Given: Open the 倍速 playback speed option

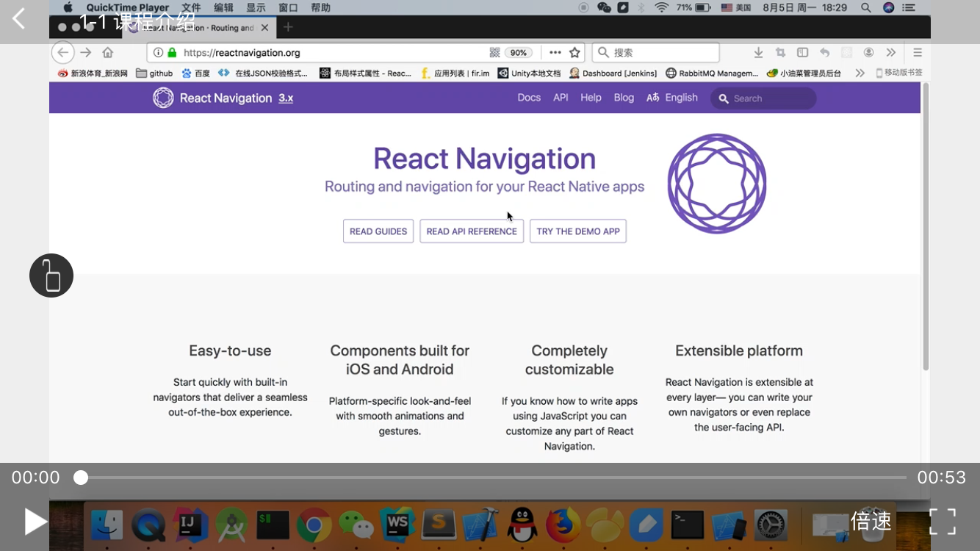Looking at the screenshot, I should click(x=871, y=522).
